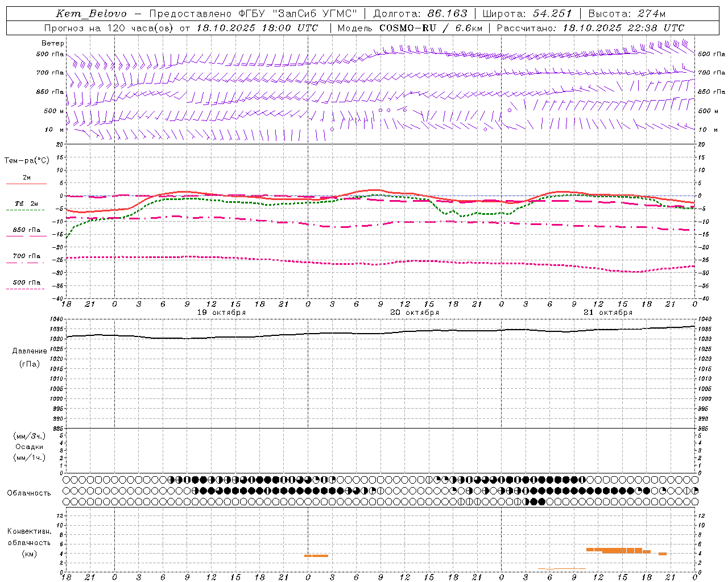The width and height of the screenshot is (728, 582).
Task: Click the model name COSMO-RU / 6.6км
Action: pyautogui.click(x=429, y=28)
